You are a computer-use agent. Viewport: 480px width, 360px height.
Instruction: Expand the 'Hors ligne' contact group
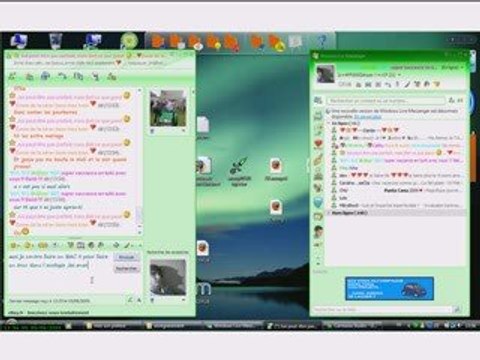coord(329,213)
